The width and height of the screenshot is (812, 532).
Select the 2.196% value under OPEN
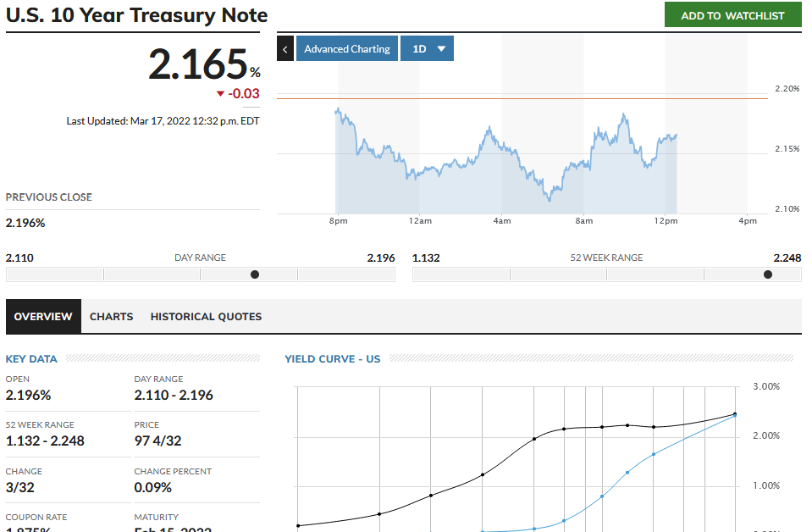[29, 396]
